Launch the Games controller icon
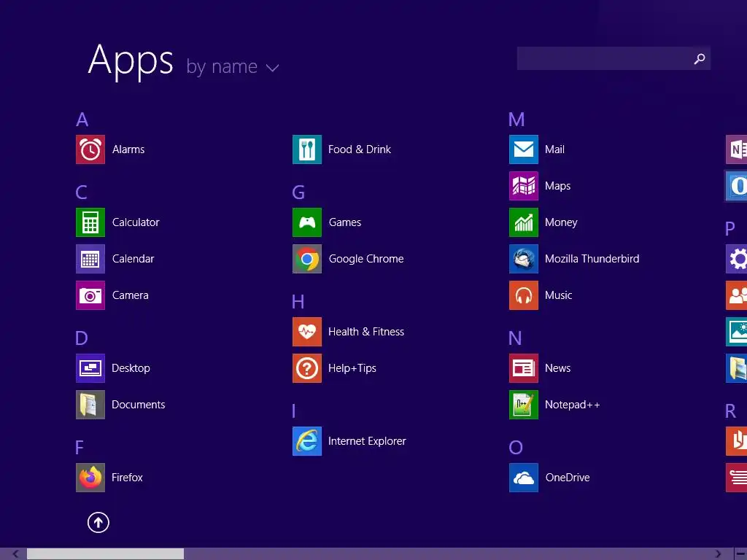 click(307, 222)
